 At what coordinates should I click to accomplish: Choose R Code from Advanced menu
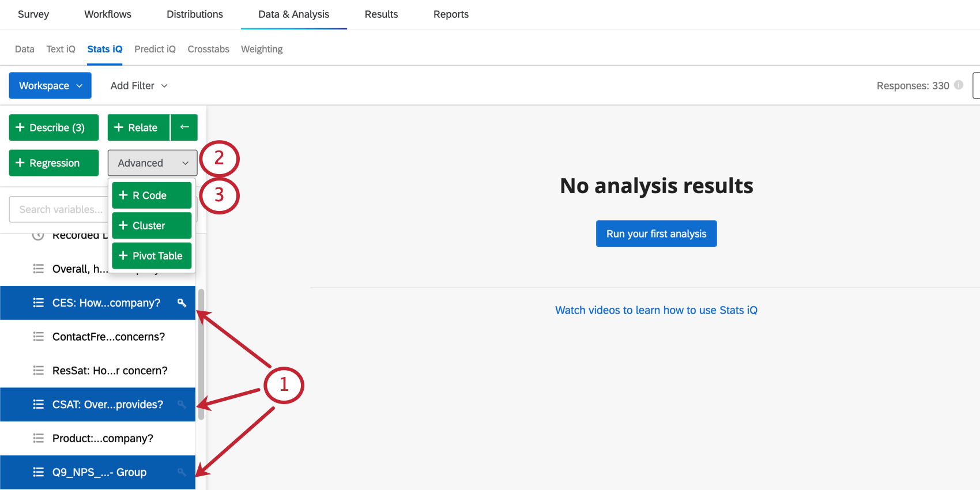pyautogui.click(x=152, y=195)
